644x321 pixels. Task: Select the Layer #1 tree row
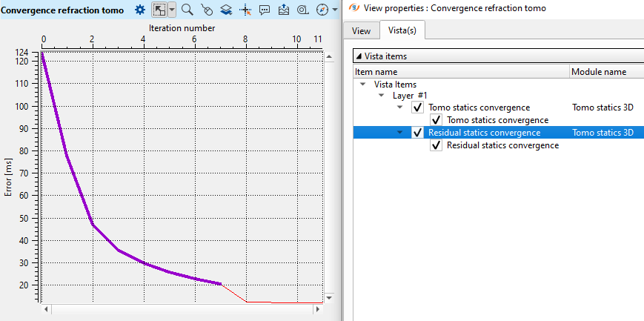tap(410, 96)
